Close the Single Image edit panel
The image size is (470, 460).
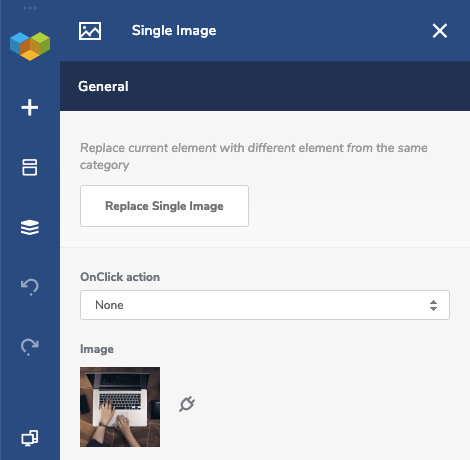(x=440, y=31)
